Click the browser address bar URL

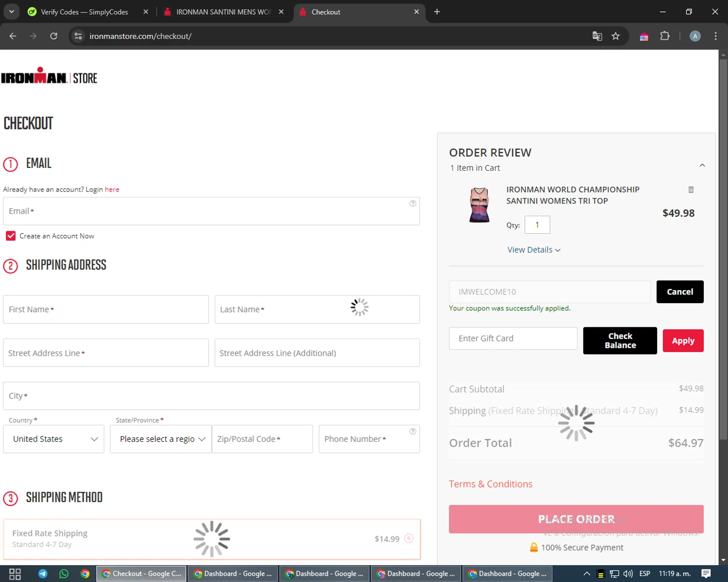click(140, 36)
